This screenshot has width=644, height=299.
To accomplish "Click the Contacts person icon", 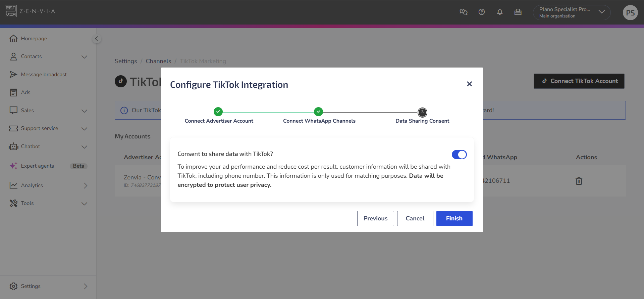I will click(x=13, y=56).
